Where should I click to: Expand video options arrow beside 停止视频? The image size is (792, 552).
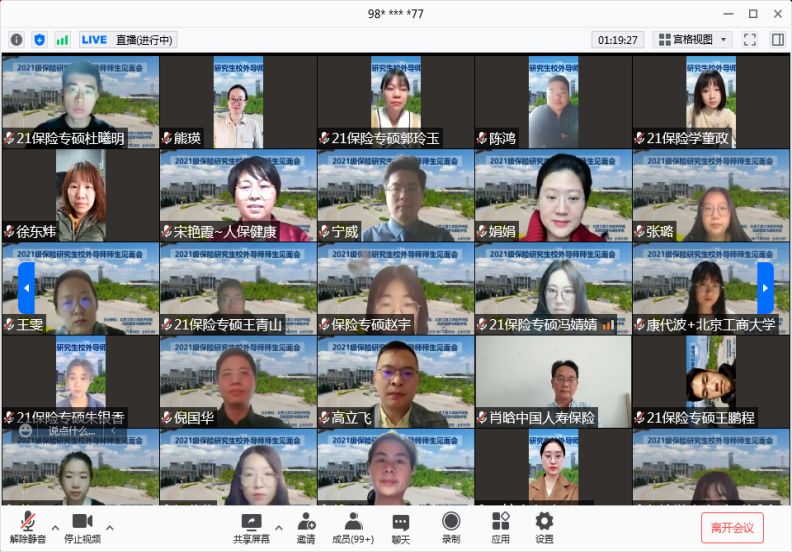click(109, 527)
